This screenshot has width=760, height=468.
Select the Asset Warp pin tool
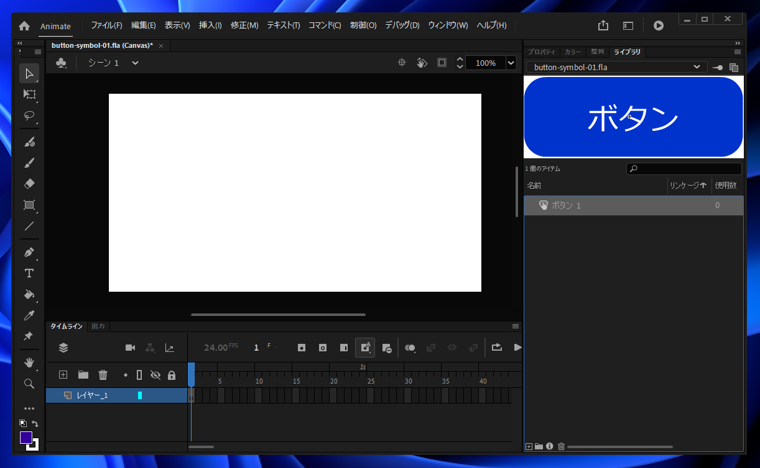(x=29, y=336)
